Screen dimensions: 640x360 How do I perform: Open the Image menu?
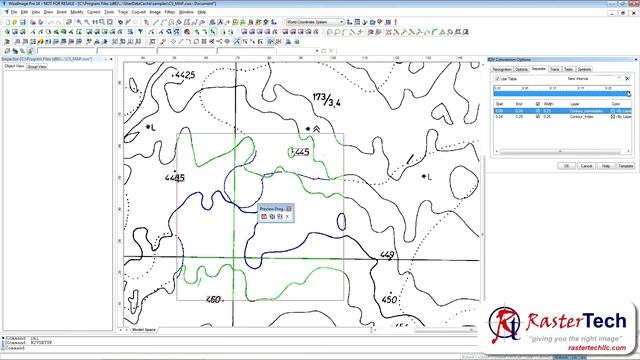click(x=155, y=12)
